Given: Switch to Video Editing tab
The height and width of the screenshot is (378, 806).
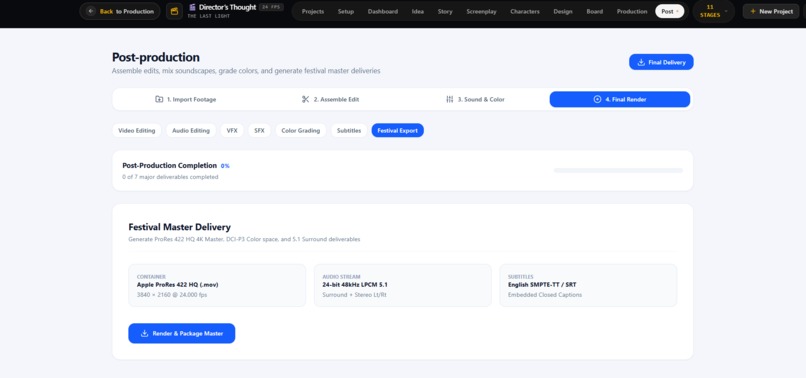Looking at the screenshot, I should point(137,131).
